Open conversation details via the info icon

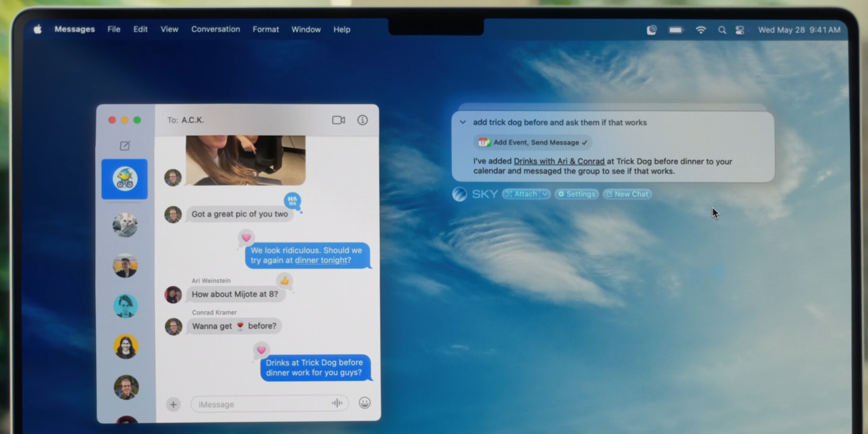click(362, 120)
